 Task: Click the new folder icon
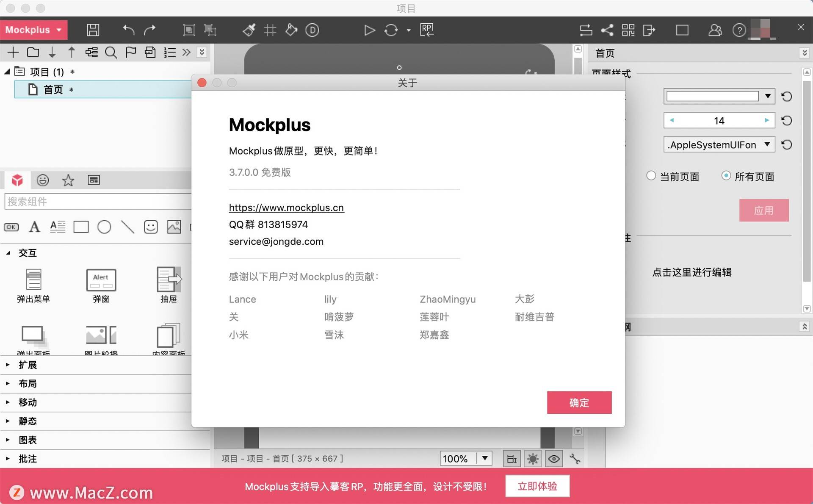[x=33, y=52]
